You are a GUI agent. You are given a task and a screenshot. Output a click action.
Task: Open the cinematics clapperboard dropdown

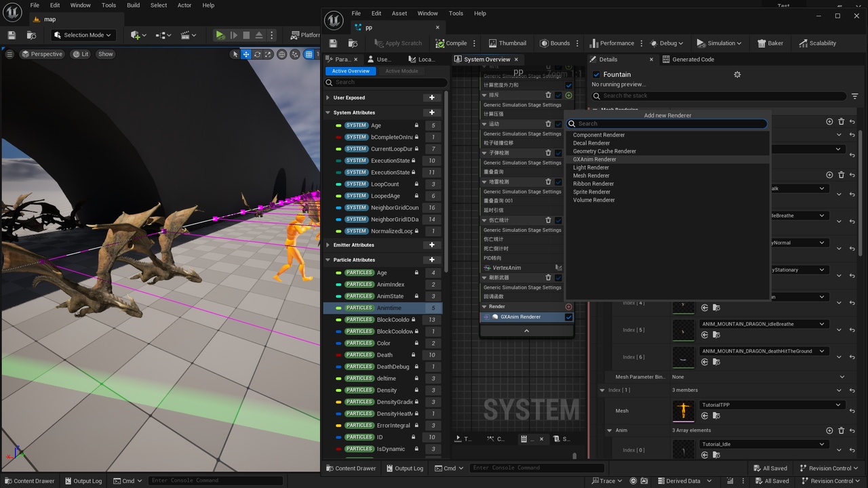(188, 35)
